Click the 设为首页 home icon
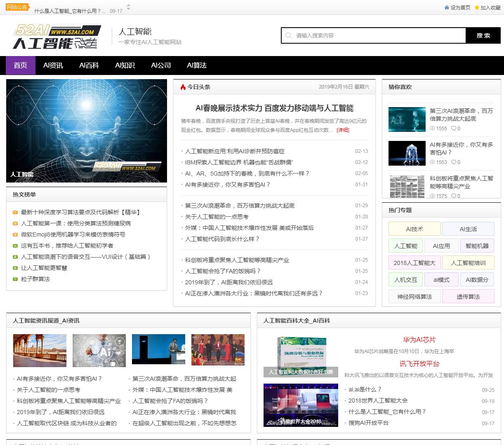 coord(447,7)
